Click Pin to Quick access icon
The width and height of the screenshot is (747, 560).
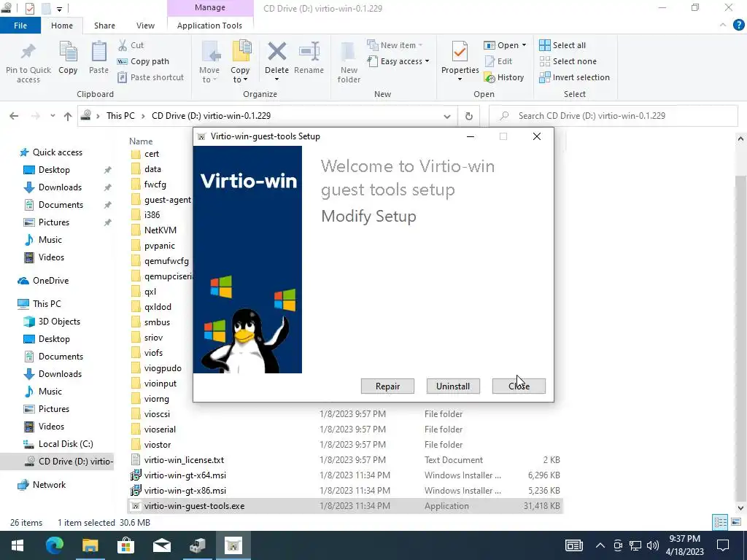28,52
